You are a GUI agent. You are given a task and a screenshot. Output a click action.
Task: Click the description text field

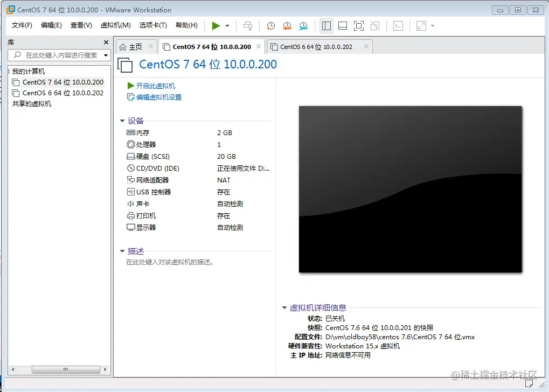(170, 262)
